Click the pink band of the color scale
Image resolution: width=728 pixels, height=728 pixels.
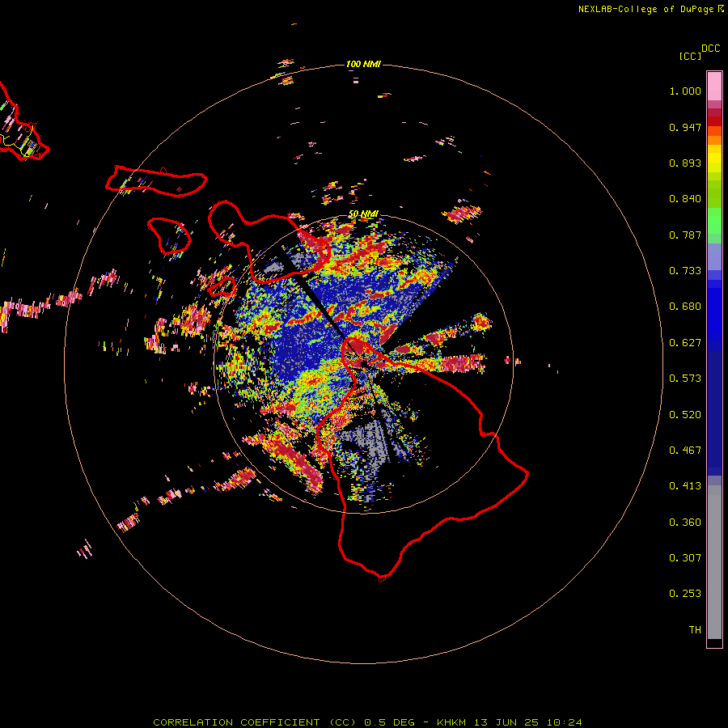pos(714,86)
